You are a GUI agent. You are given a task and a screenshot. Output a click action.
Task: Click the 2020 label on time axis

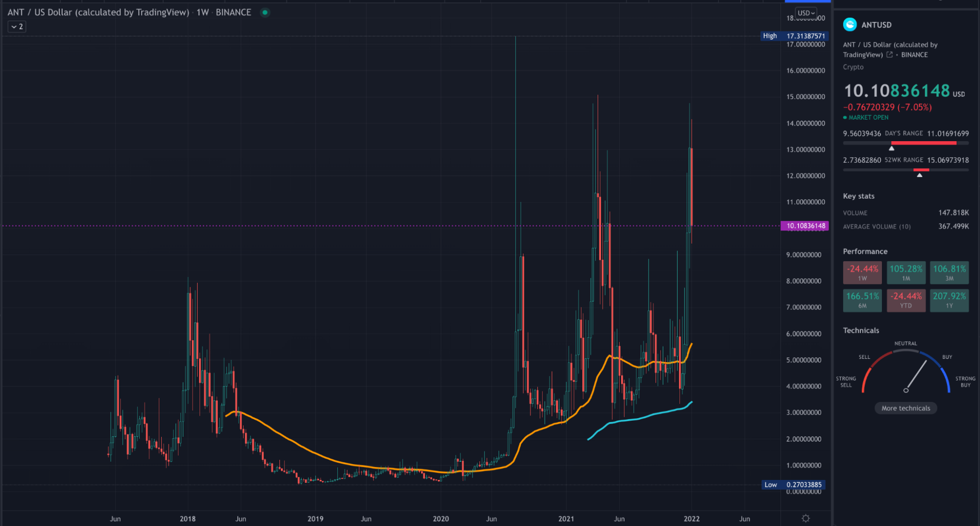coord(441,519)
